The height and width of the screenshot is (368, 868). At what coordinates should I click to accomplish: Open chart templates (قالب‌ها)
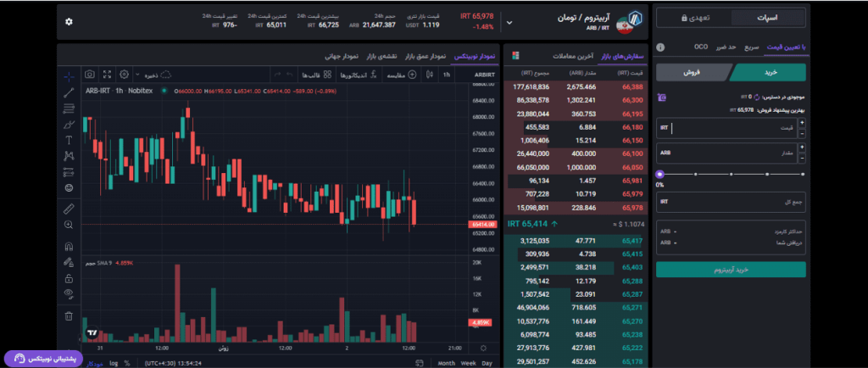pos(316,75)
